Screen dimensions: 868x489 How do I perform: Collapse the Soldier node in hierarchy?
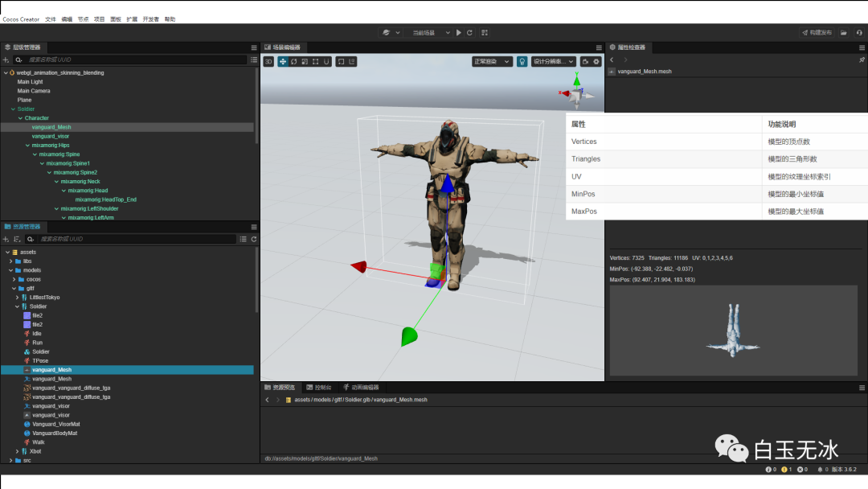[x=13, y=109]
